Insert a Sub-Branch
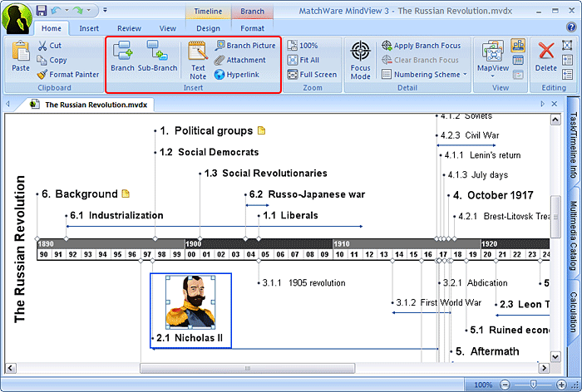 pos(157,56)
